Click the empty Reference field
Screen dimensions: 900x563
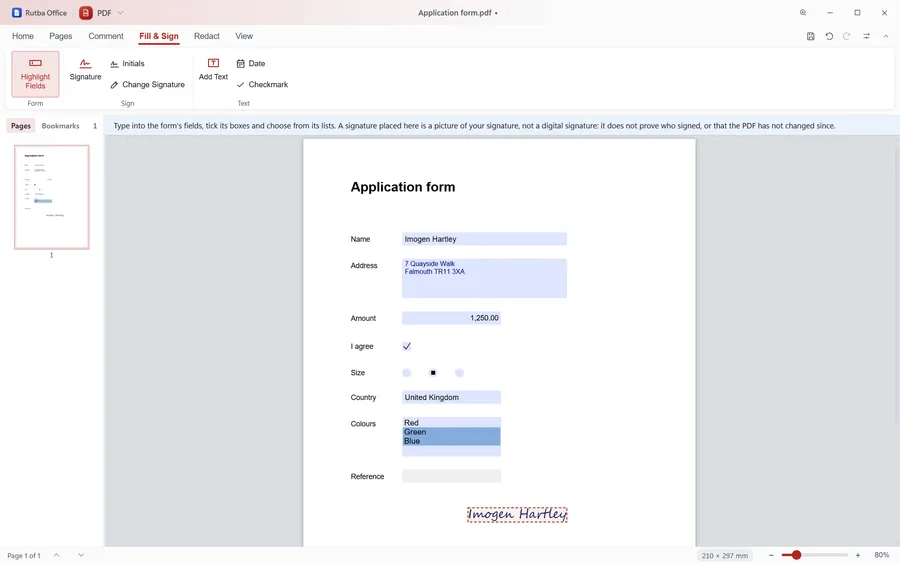452,476
